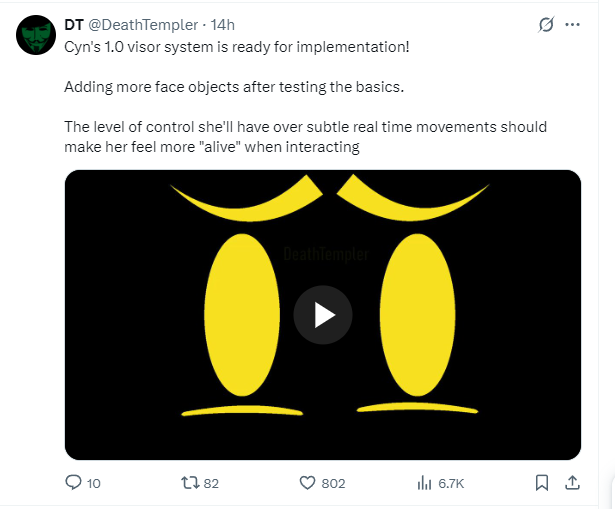The width and height of the screenshot is (615, 509).
Task: Share the post with the upload arrow icon
Action: (x=572, y=483)
